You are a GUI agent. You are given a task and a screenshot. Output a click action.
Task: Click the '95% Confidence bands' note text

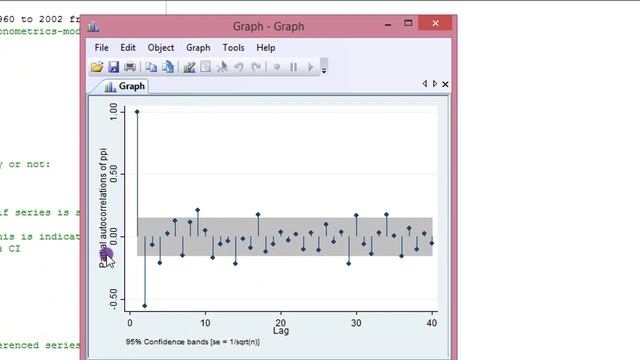(192, 342)
